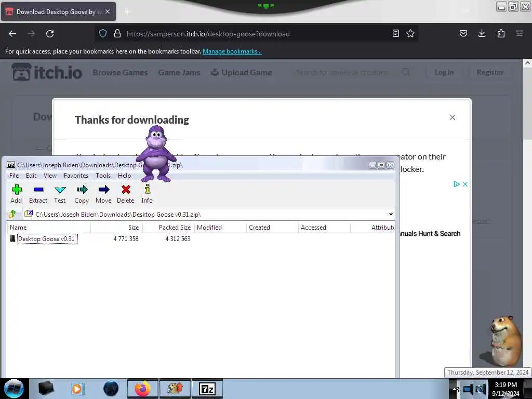The width and height of the screenshot is (532, 399).
Task: Expand the 7-Zip address path dropdown
Action: click(391, 215)
